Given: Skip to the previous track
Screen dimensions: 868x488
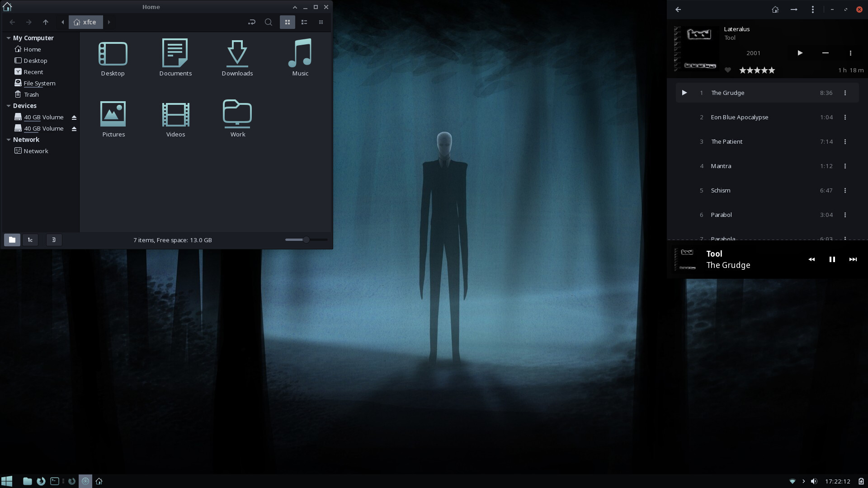Looking at the screenshot, I should [x=811, y=259].
